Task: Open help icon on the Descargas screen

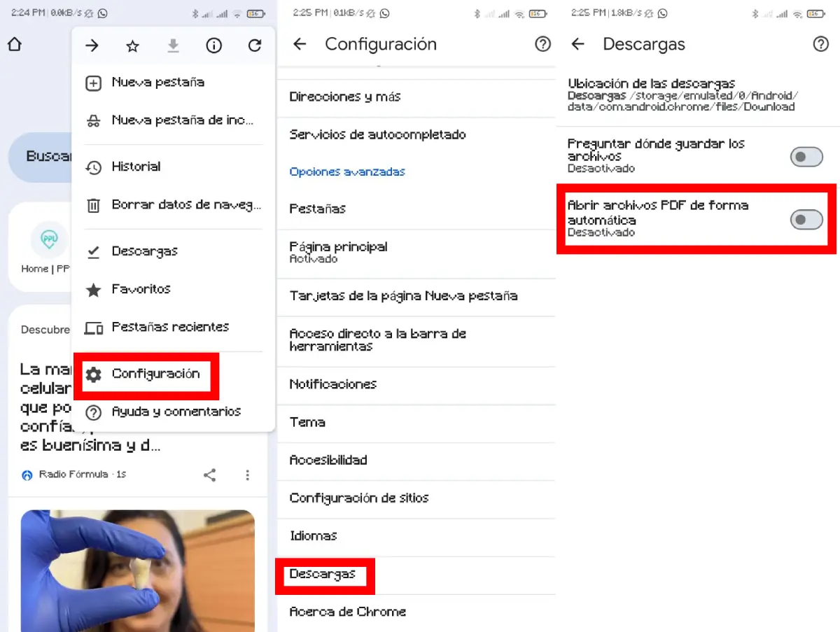Action: 820,44
